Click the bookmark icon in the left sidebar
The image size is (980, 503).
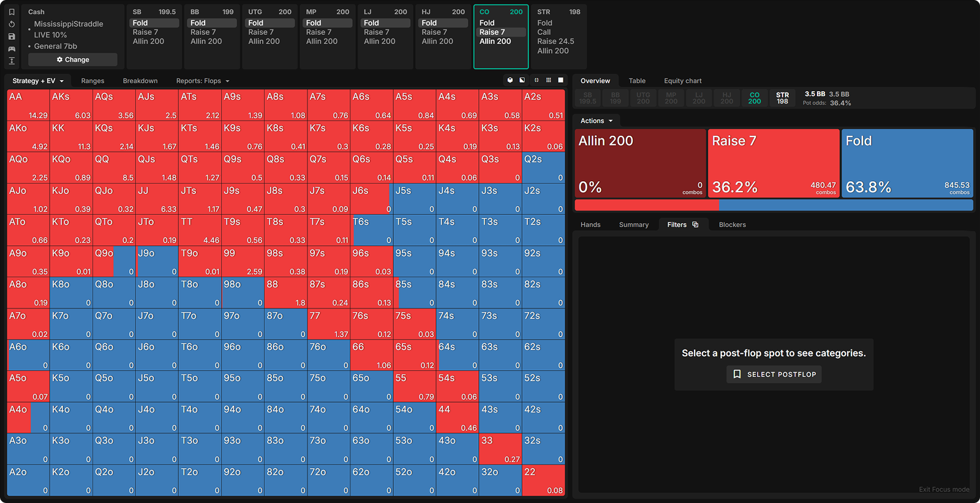11,12
